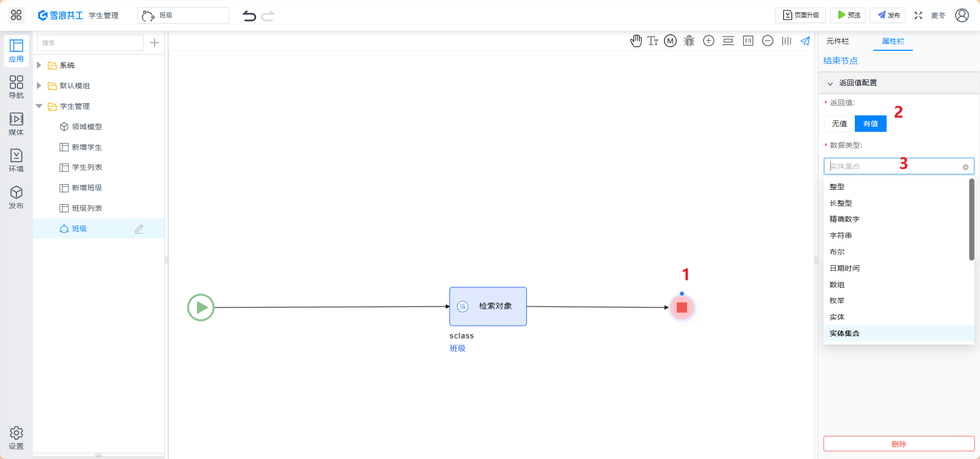Select the red end node
Viewport: 980px width, 459px height.
pyautogui.click(x=682, y=307)
